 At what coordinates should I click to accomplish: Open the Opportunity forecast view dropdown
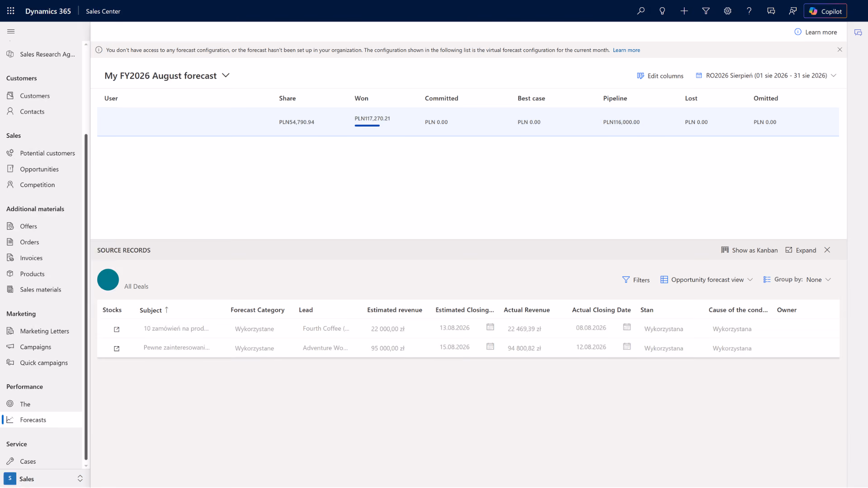707,280
